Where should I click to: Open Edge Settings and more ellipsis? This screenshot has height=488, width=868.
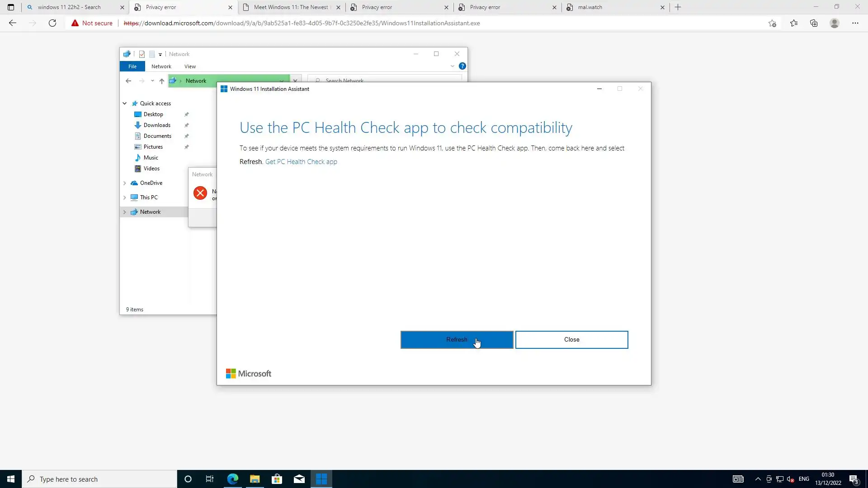click(855, 23)
